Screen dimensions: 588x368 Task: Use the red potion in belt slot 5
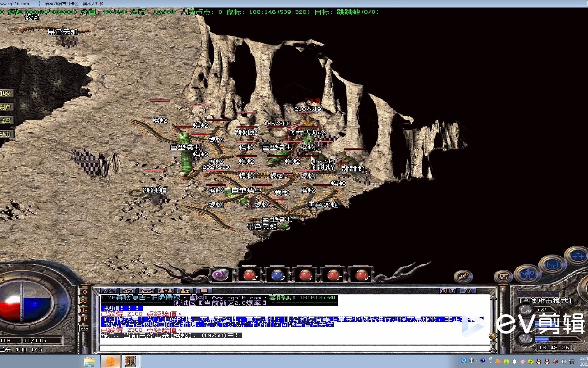click(x=333, y=275)
